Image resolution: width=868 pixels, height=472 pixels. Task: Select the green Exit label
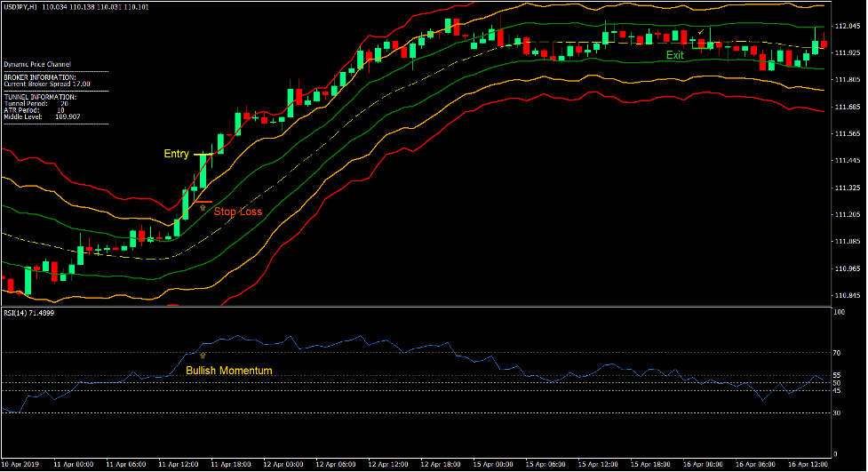(x=675, y=55)
